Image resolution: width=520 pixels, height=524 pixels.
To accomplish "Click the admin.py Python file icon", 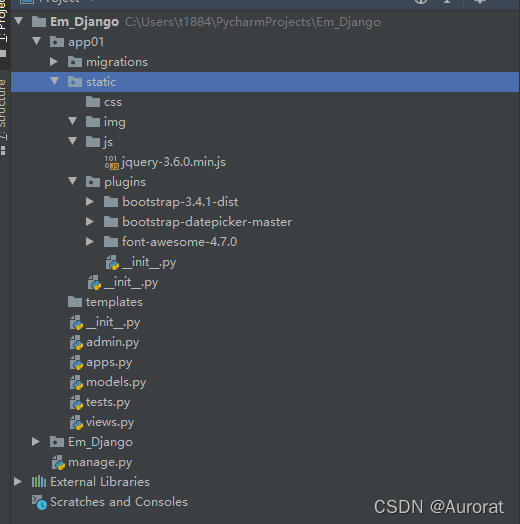I will 76,343.
